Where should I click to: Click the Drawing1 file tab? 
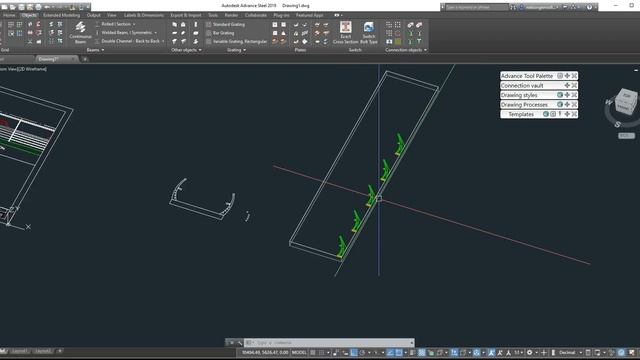(x=56, y=59)
